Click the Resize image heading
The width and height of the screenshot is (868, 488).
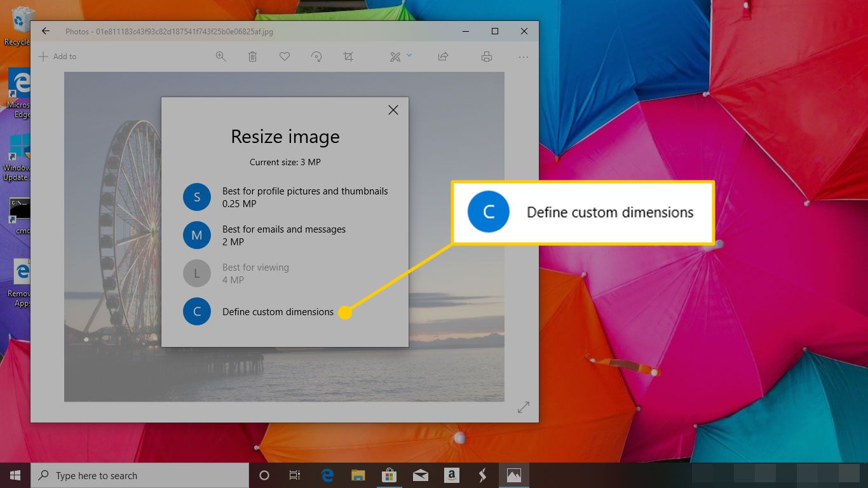285,137
